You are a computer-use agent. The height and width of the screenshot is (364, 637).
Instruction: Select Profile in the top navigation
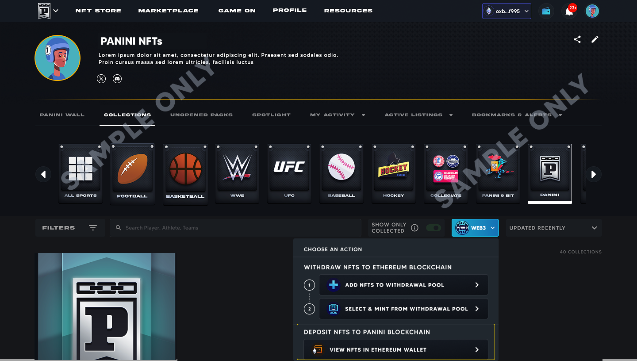point(290,10)
